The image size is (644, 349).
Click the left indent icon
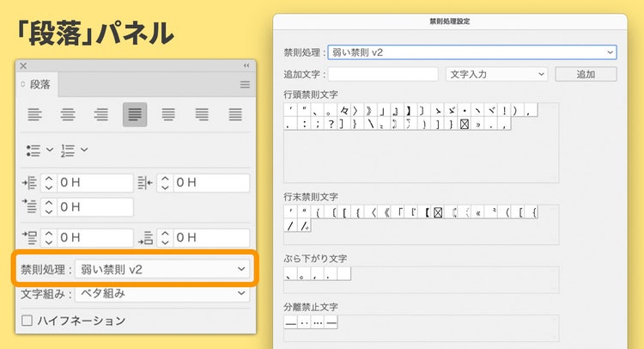click(x=29, y=182)
